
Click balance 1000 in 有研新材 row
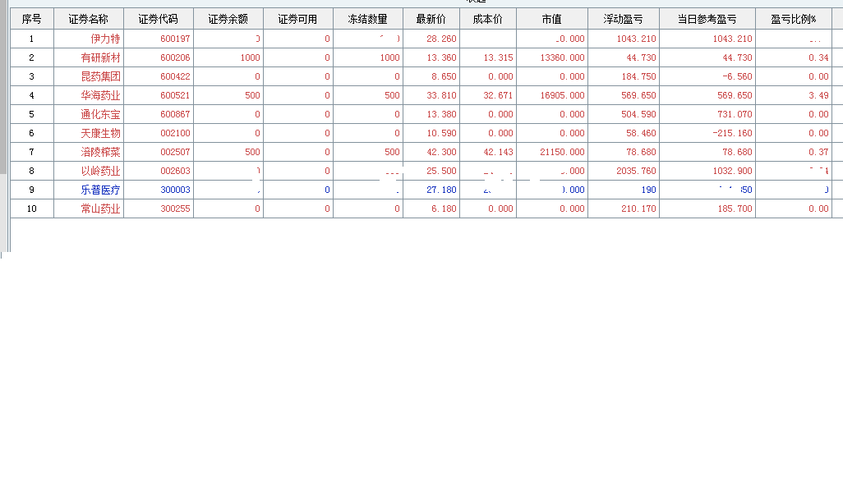point(250,57)
